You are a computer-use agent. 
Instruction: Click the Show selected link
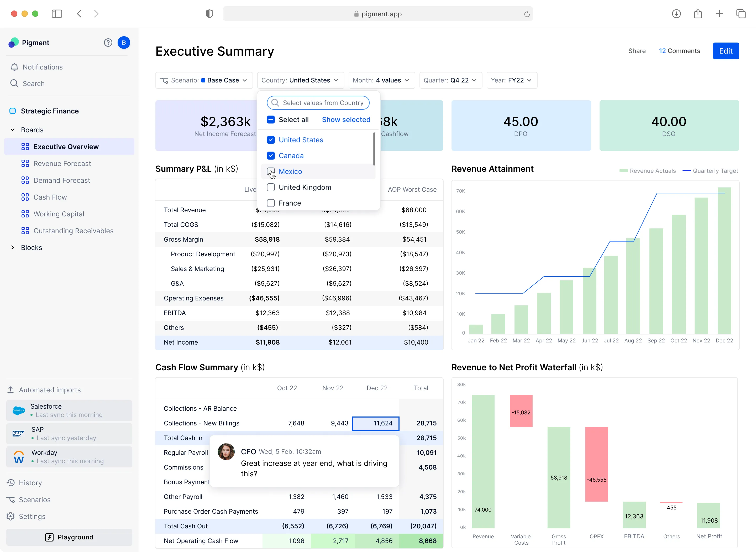pyautogui.click(x=346, y=120)
